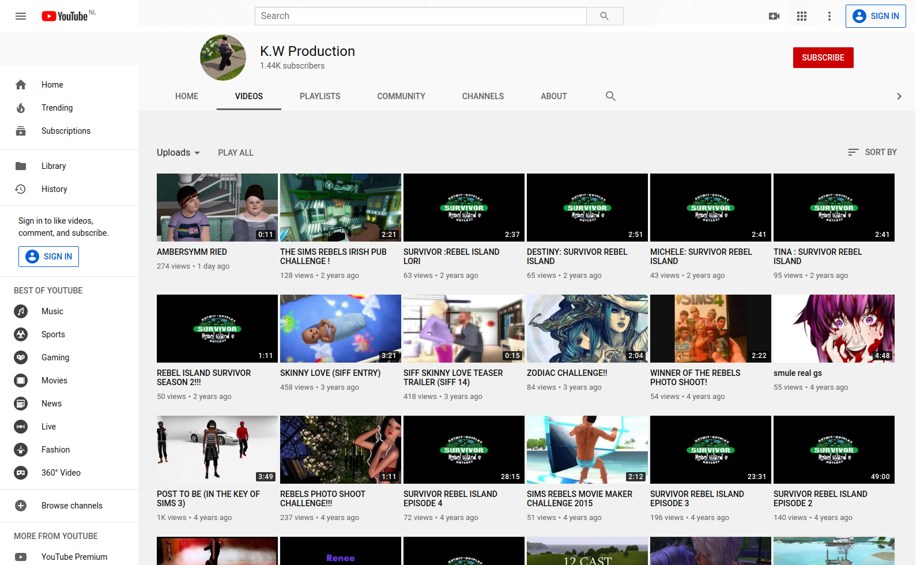Open SKINNY LOVE (SIFF ENTRY) title
This screenshot has width=924, height=565.
pos(330,373)
